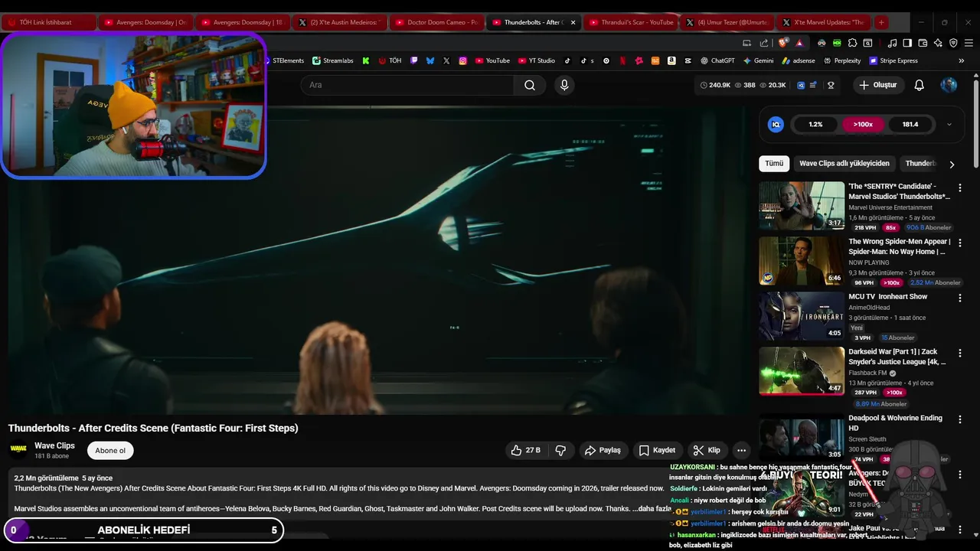Image resolution: width=980 pixels, height=551 pixels.
Task: Open the YT Studio bookmark
Action: coord(536,60)
